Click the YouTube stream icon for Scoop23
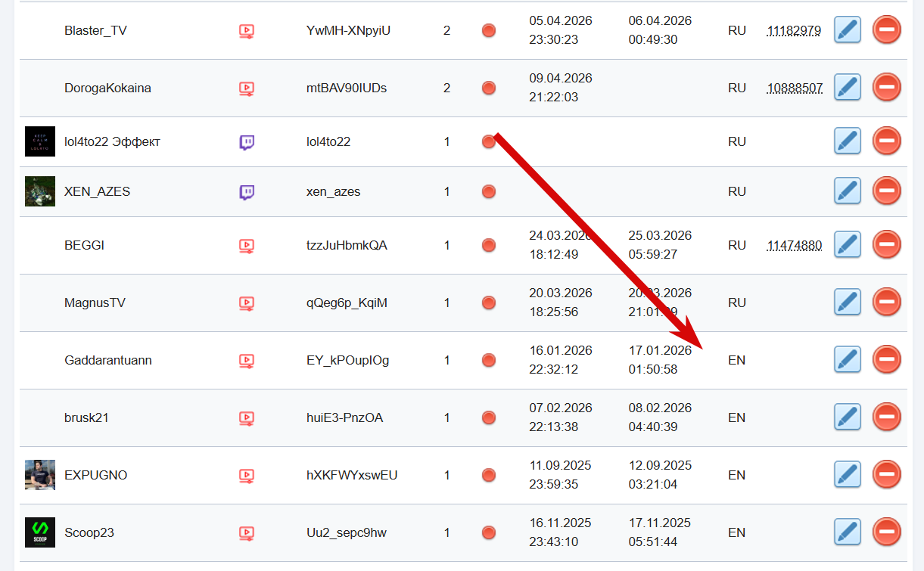Screen dimensions: 924x571 pos(247,533)
